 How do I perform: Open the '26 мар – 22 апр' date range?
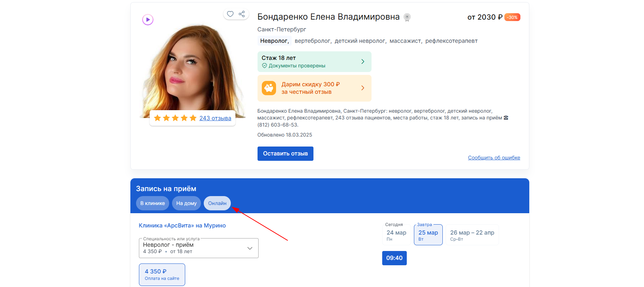(x=472, y=235)
